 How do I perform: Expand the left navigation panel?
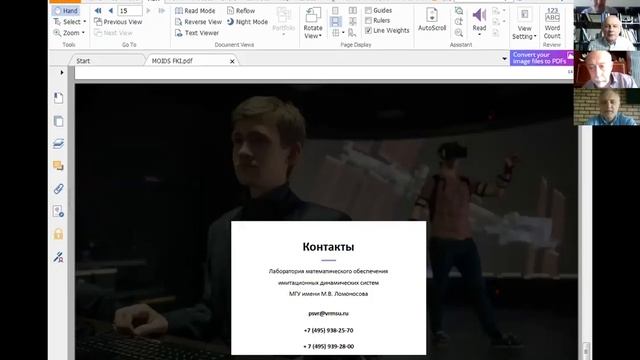62,73
